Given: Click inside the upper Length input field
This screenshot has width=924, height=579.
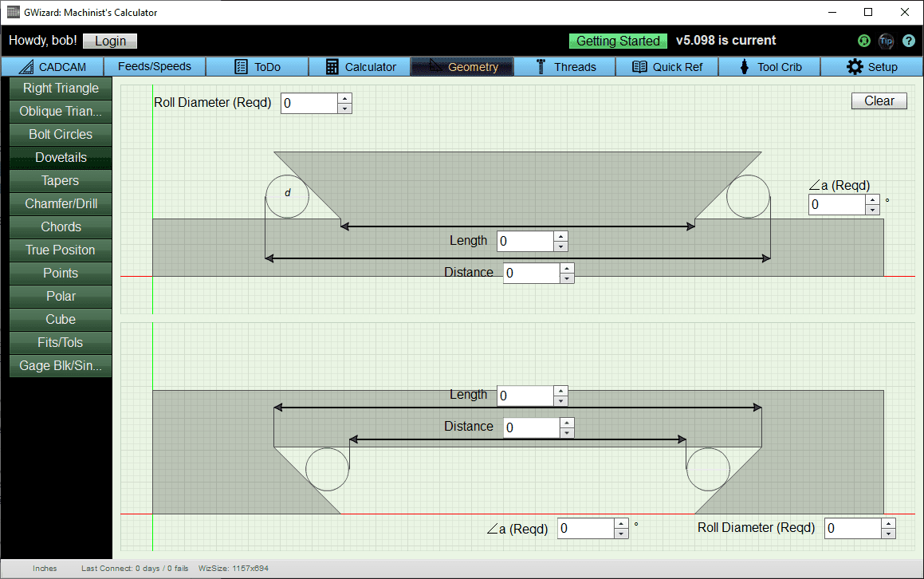Looking at the screenshot, I should 527,240.
